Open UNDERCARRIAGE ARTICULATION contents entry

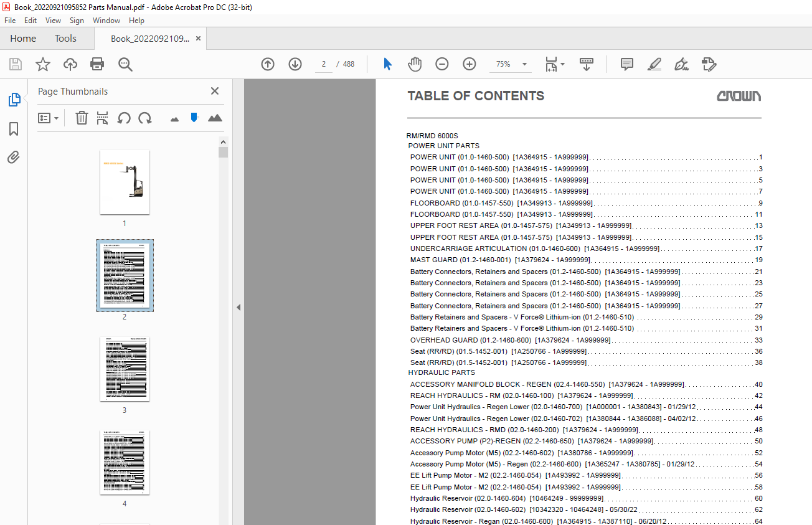586,248
